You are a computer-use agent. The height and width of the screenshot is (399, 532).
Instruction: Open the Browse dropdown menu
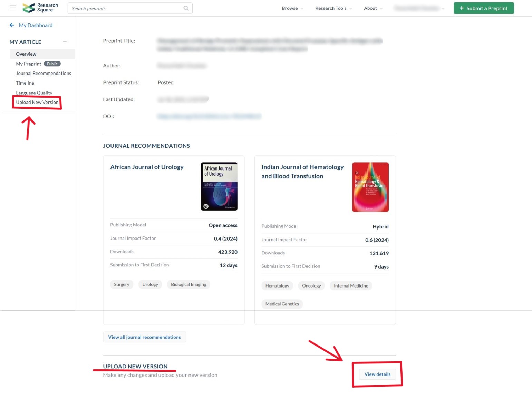click(x=292, y=8)
